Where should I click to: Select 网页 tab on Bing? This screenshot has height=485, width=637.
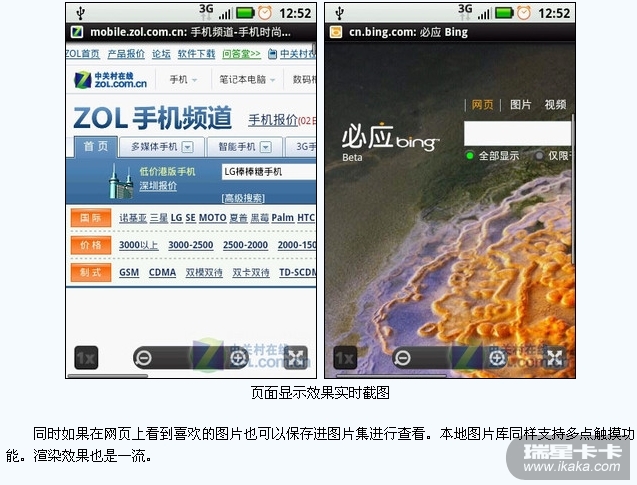(x=482, y=105)
